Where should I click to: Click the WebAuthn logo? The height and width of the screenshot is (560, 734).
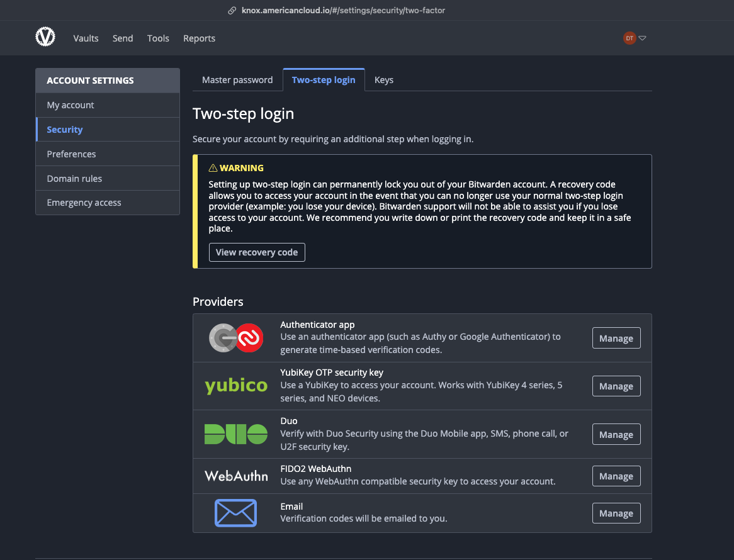click(236, 476)
